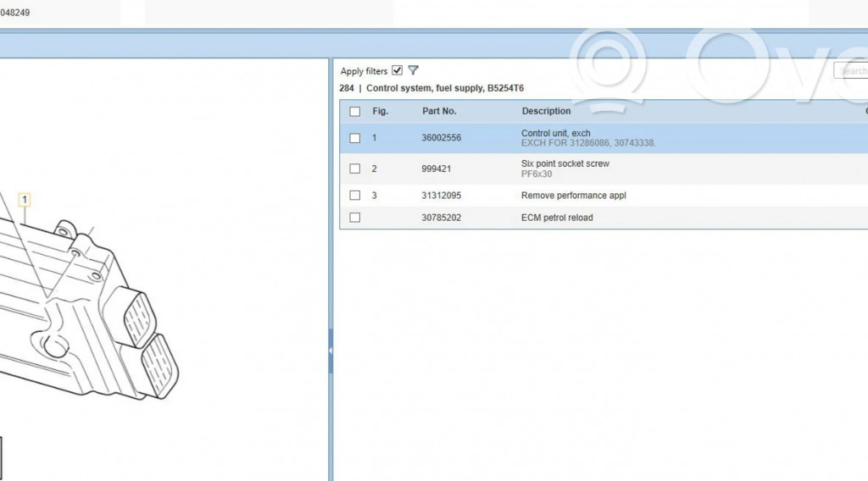Enable checkbox beside ECM petrol reload
The height and width of the screenshot is (481, 868).
tap(354, 218)
